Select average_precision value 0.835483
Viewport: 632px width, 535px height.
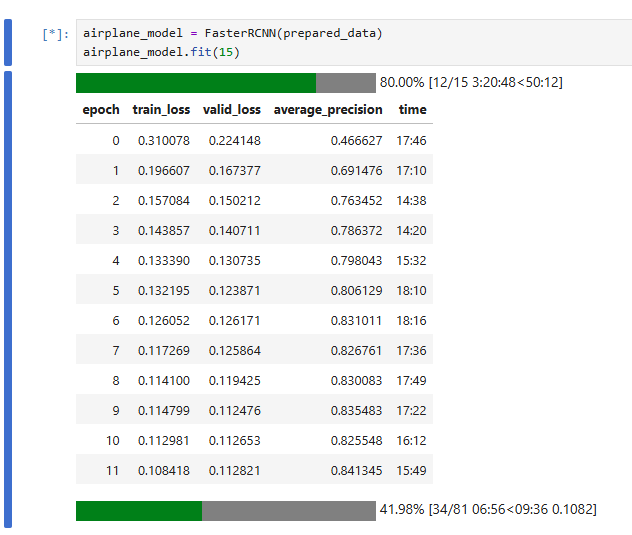click(356, 410)
